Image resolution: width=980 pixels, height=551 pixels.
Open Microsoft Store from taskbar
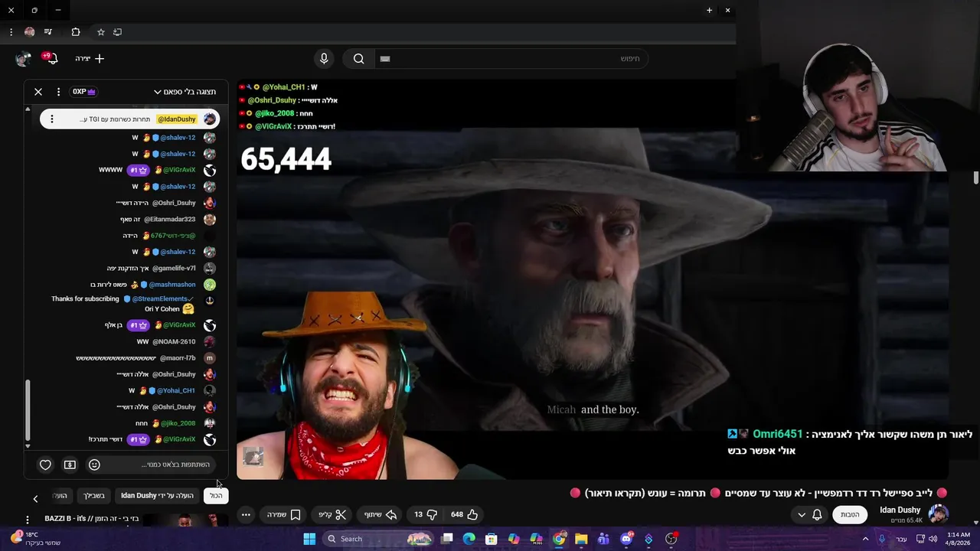click(x=492, y=539)
